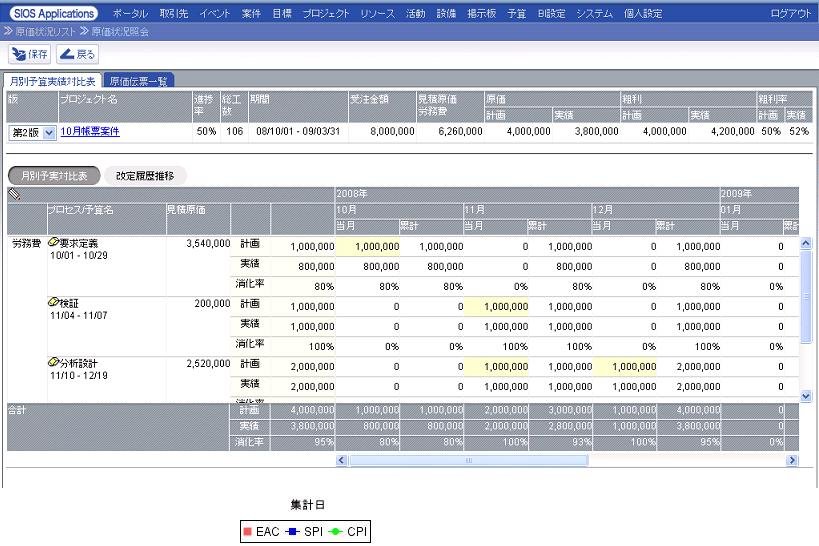Viewport: 819px width, 546px height.
Task: Select the 月別予実対比表 pill tab
Action: pos(54,176)
